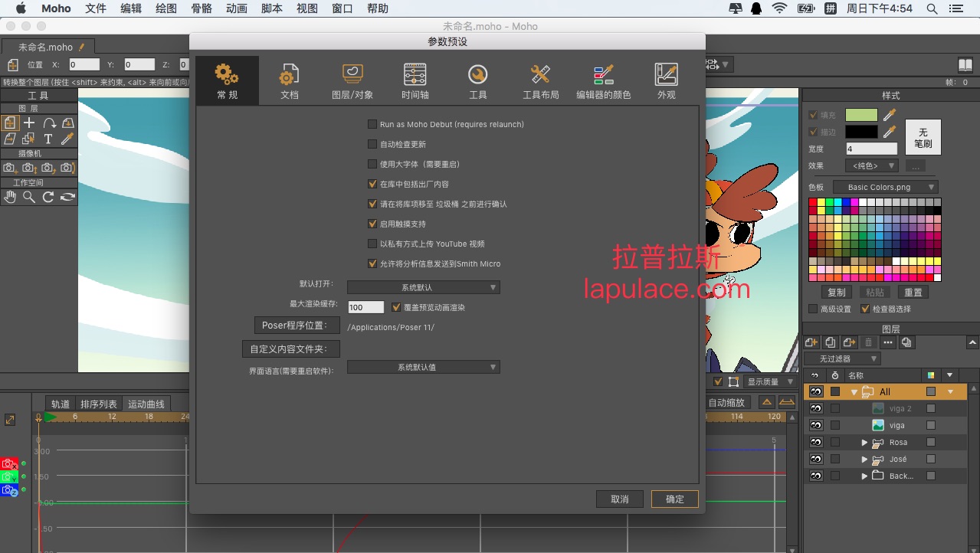
Task: Open the 界面语言 dropdown
Action: [x=424, y=367]
